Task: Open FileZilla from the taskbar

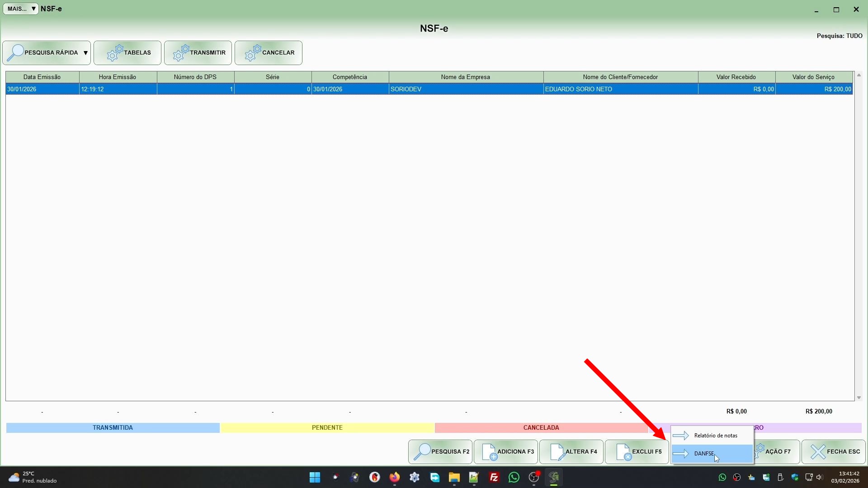Action: click(494, 478)
